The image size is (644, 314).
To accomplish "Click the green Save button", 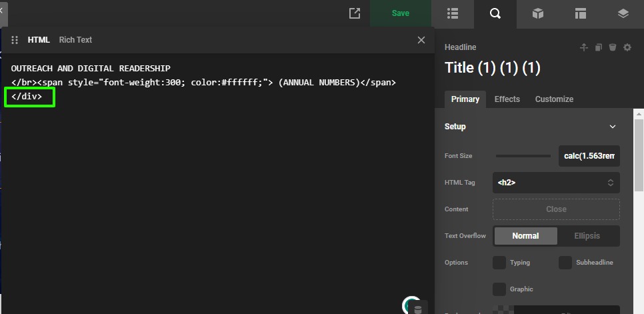I will (401, 13).
